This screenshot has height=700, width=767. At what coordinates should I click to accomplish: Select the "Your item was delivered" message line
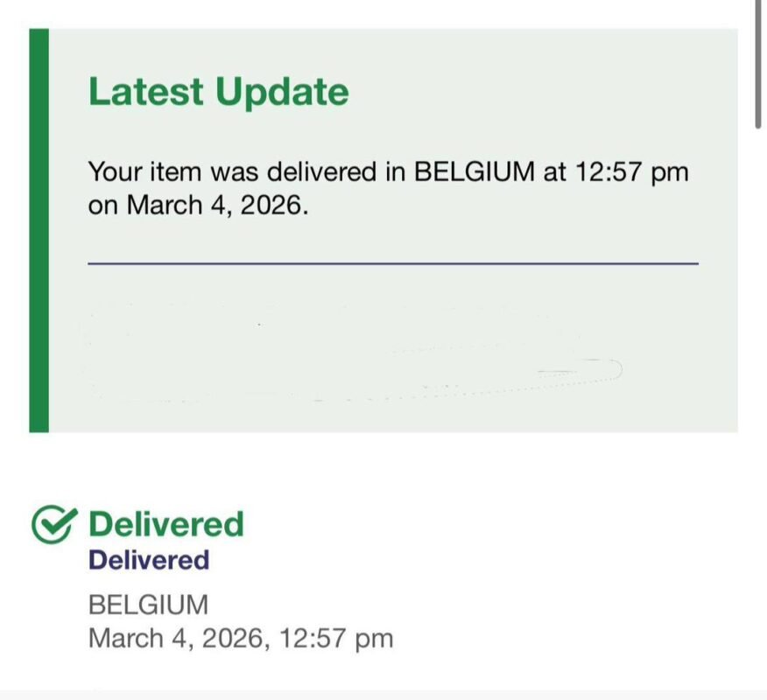[388, 171]
